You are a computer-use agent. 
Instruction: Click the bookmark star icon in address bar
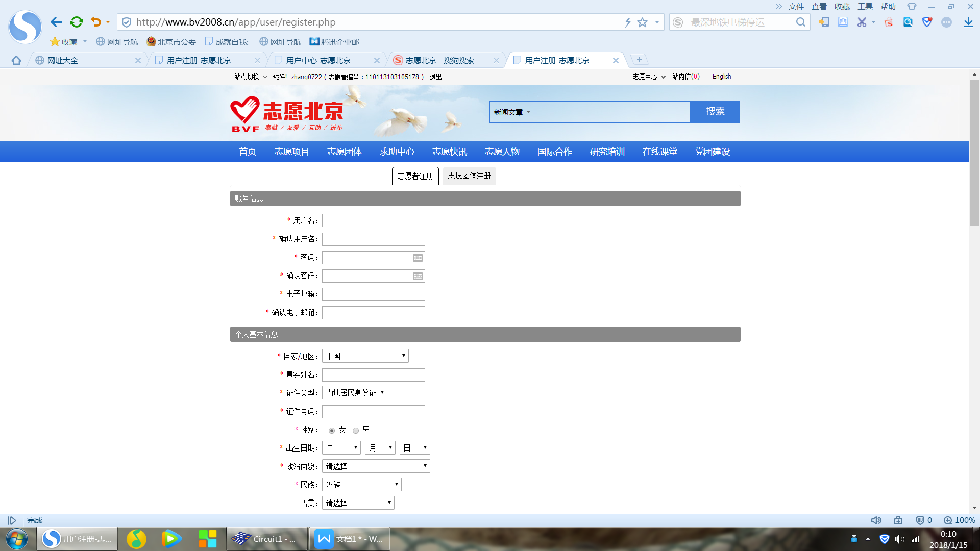(x=642, y=22)
